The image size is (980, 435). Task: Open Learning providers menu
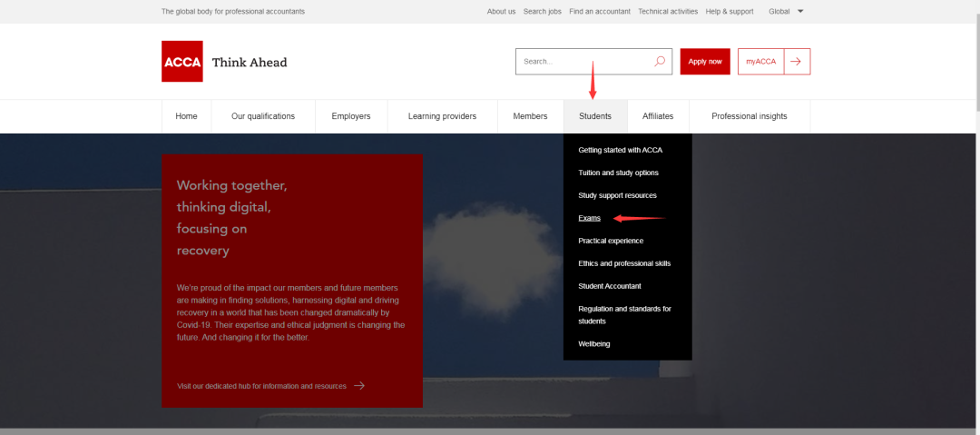click(443, 116)
